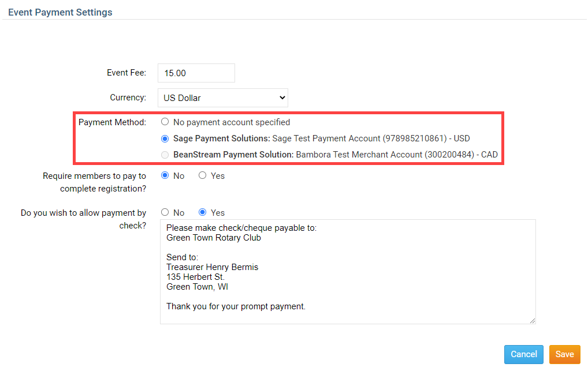Click 'Thank you for your prompt payment' line

[x=236, y=306]
